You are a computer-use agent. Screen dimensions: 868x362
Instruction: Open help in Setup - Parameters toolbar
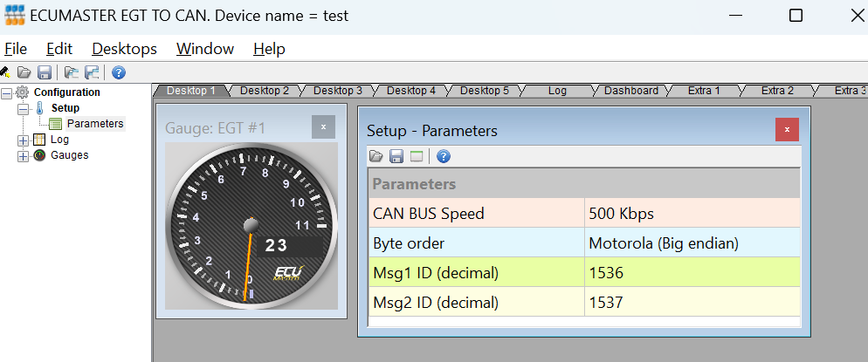(x=444, y=157)
